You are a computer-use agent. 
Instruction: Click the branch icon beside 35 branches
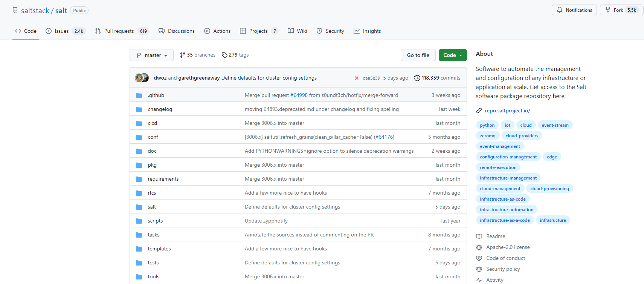coord(183,55)
